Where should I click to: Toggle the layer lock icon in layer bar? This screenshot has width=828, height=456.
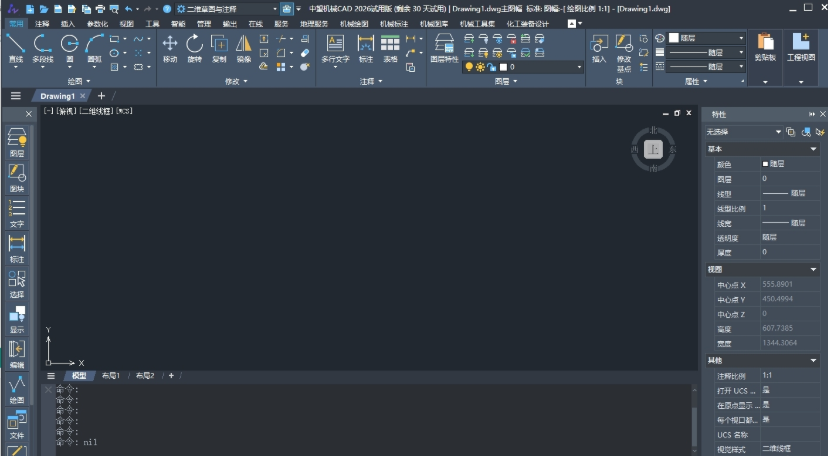tap(492, 67)
